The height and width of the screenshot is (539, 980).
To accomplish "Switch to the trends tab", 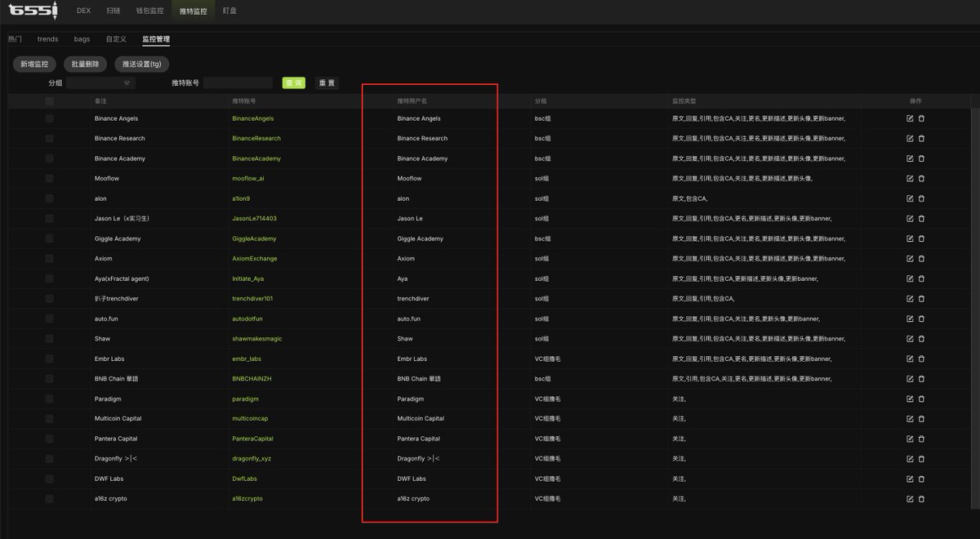I will point(47,38).
